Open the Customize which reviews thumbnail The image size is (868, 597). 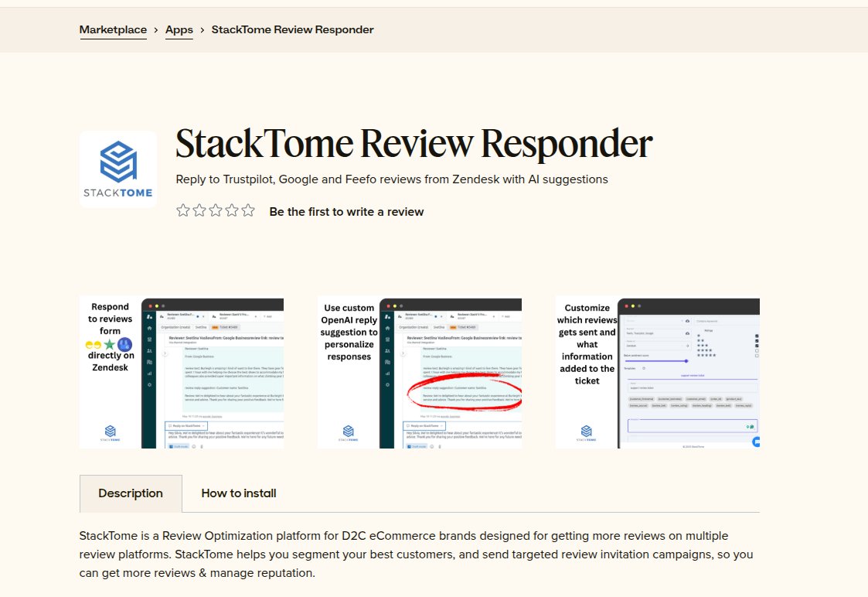point(658,372)
